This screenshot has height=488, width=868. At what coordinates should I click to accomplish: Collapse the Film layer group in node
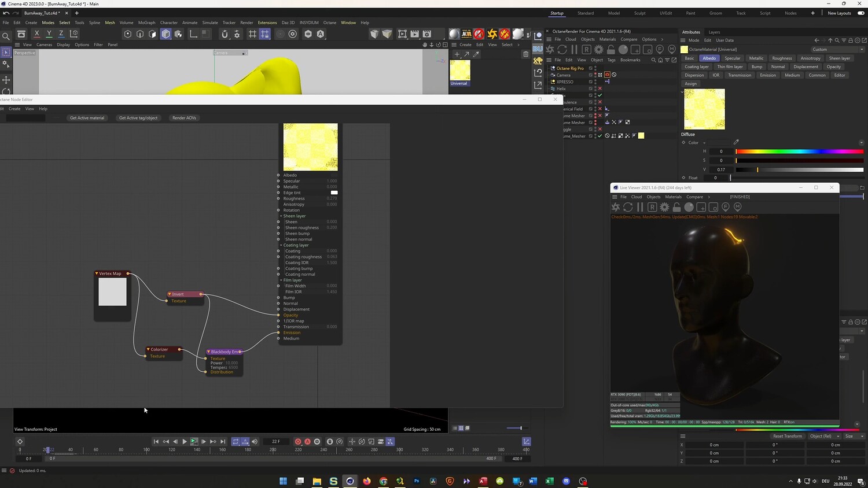point(281,280)
